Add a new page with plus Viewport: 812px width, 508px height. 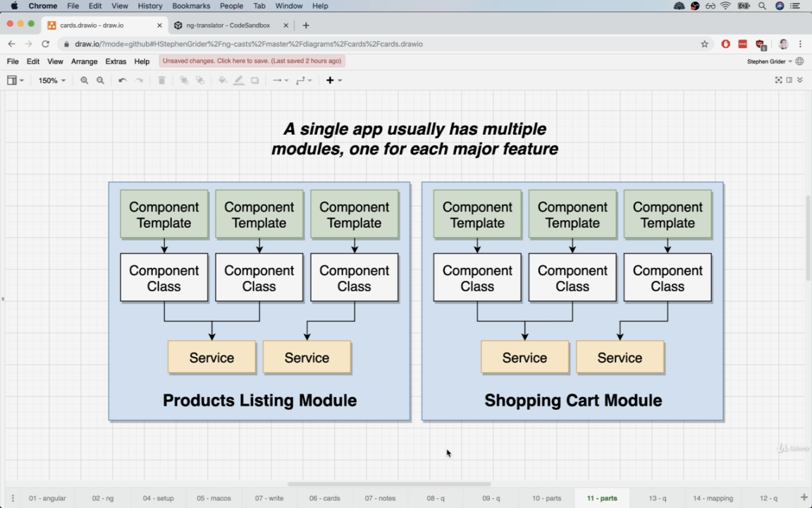click(x=804, y=498)
